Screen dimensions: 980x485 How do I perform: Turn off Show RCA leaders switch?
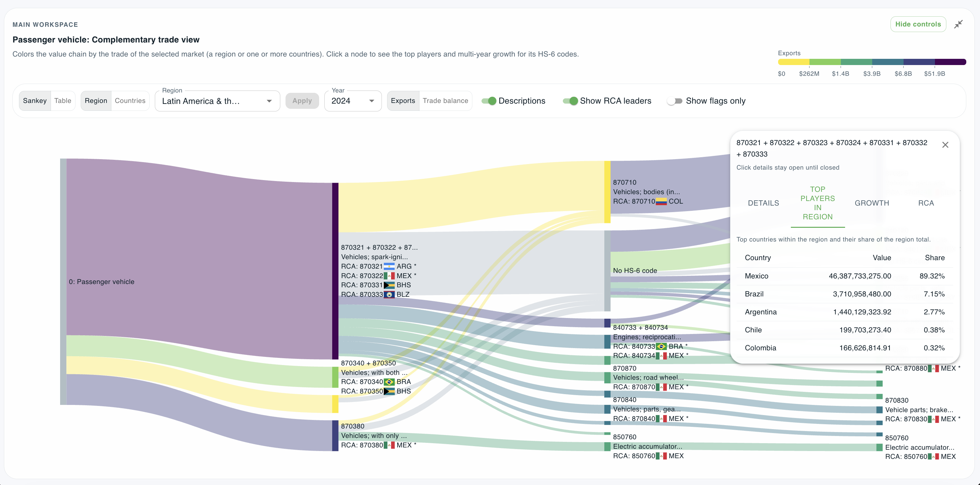tap(570, 101)
